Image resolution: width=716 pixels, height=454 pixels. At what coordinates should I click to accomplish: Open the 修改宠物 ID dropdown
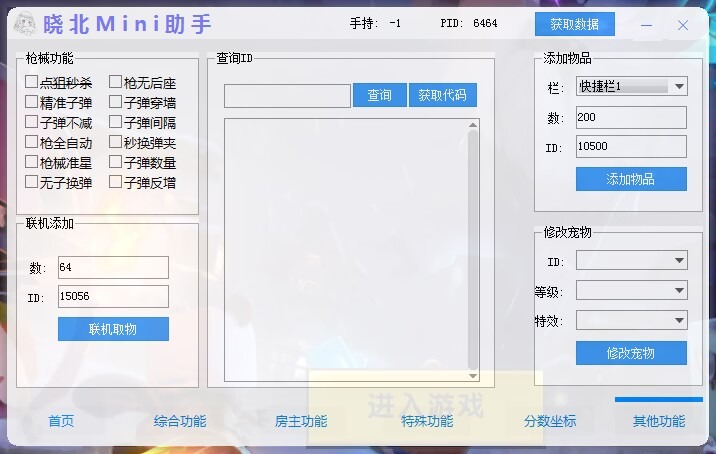tap(632, 260)
